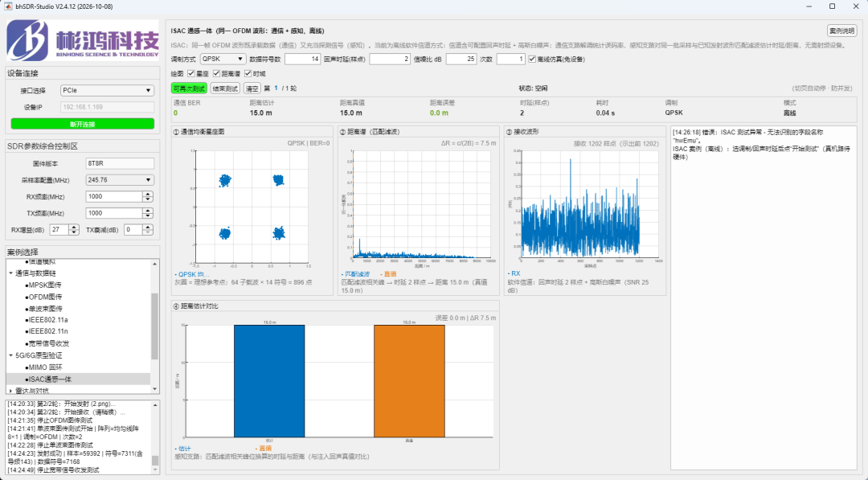This screenshot has height=480, width=868.
Task: Open the 案例说明 button
Action: (x=841, y=31)
